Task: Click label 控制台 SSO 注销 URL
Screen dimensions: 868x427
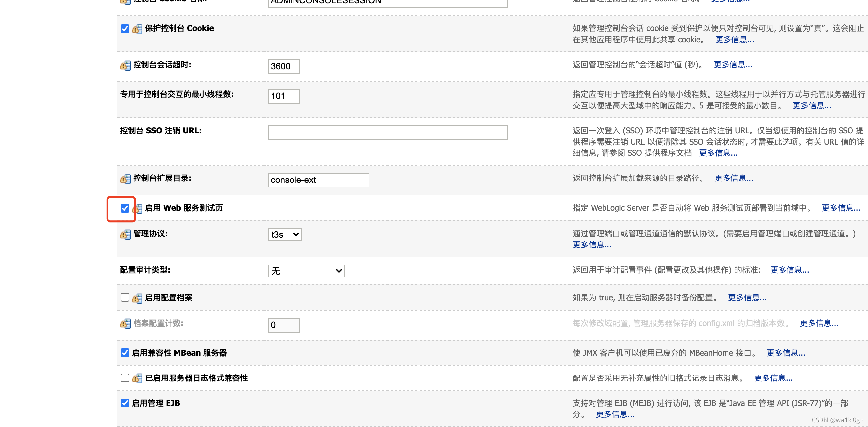Action: point(161,131)
